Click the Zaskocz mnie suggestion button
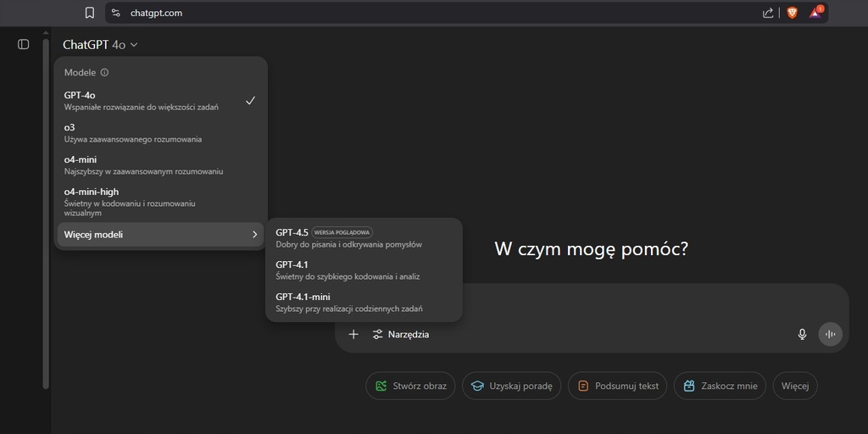This screenshot has height=434, width=868. tap(720, 386)
